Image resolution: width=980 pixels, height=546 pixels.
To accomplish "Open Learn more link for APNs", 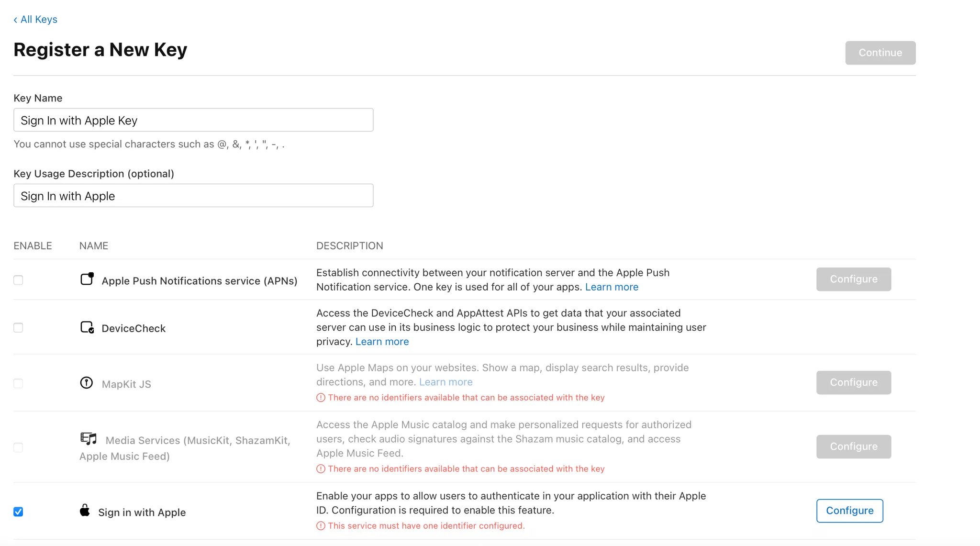I will click(612, 287).
